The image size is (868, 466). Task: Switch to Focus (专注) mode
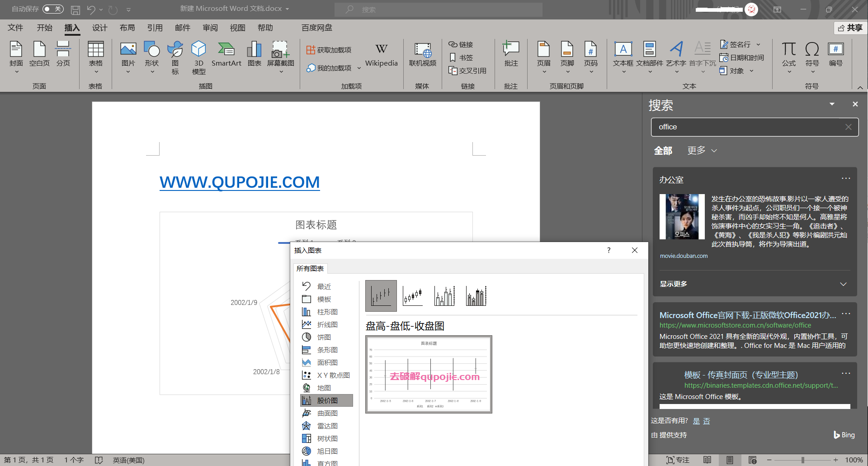(x=678, y=460)
